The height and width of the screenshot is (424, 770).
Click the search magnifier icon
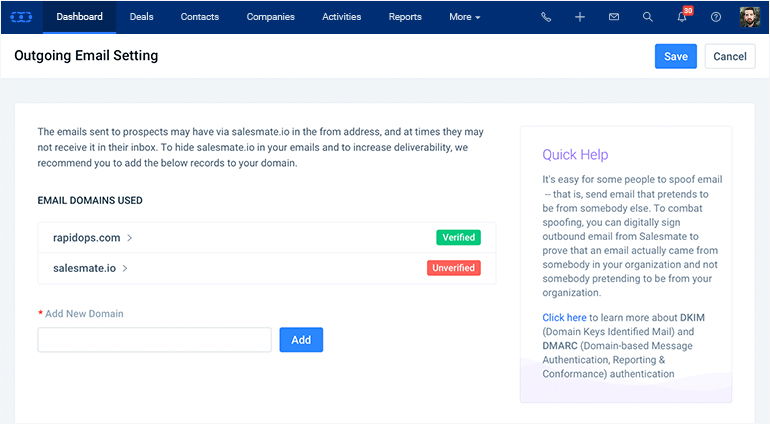tap(647, 17)
